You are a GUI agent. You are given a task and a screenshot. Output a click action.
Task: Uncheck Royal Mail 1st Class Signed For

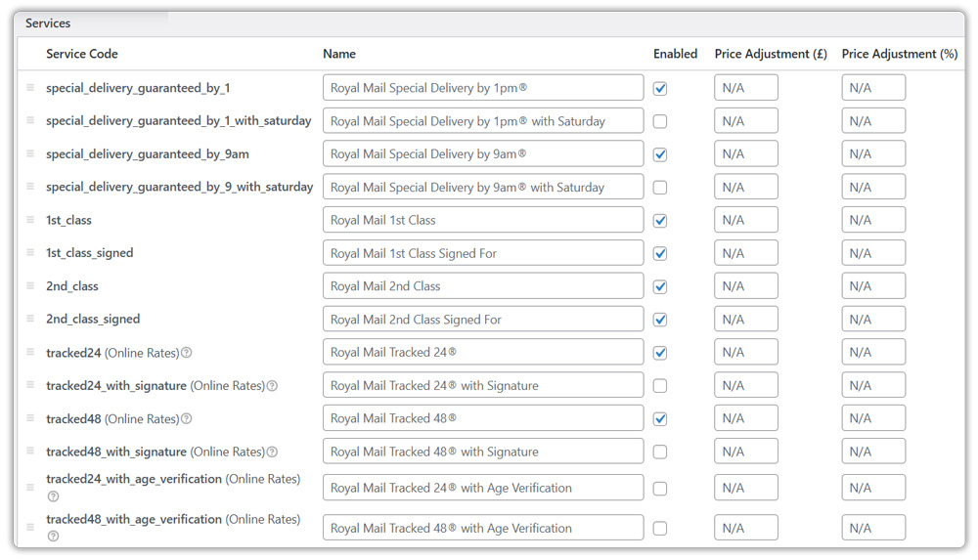click(660, 254)
